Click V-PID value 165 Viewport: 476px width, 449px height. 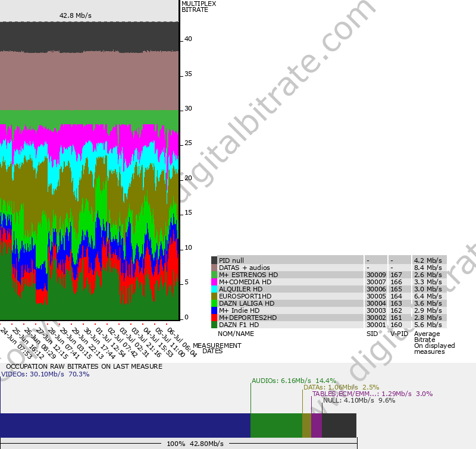(x=396, y=289)
